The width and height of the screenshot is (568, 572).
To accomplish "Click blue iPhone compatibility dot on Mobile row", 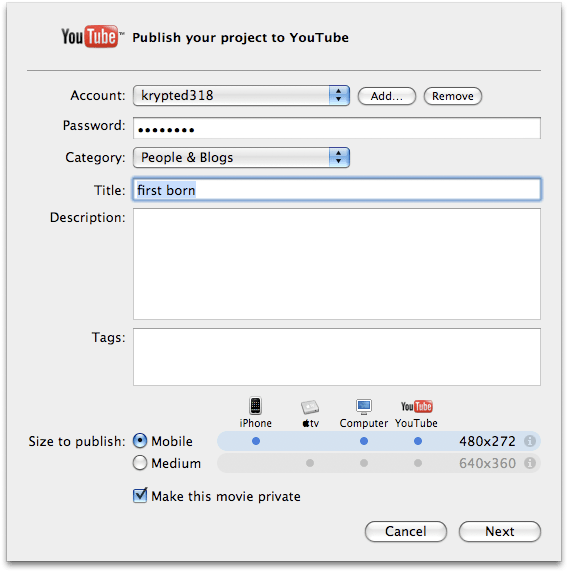I will click(x=256, y=441).
